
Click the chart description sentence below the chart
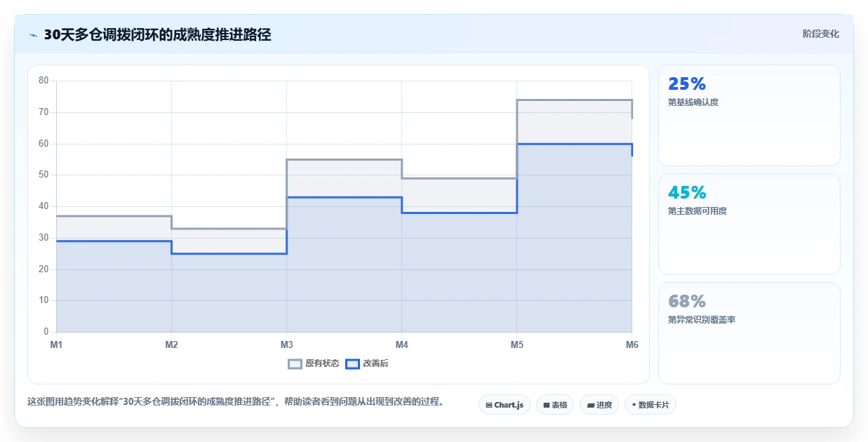pos(236,402)
